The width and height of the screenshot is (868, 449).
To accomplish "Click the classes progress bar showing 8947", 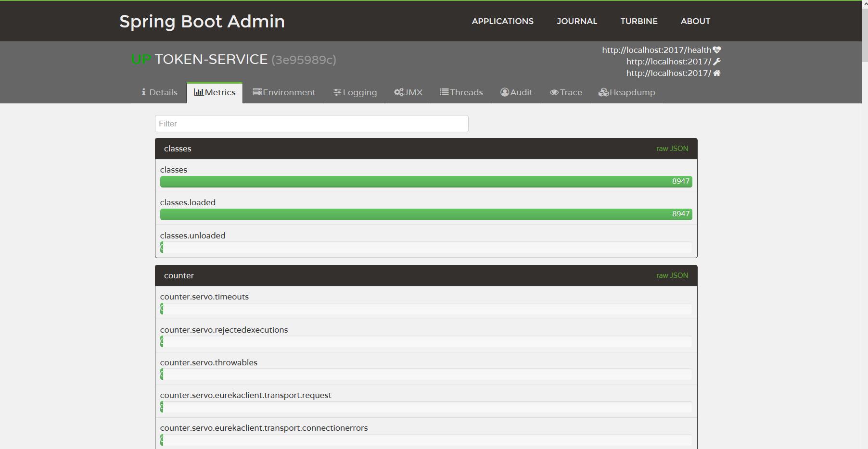I will (426, 181).
